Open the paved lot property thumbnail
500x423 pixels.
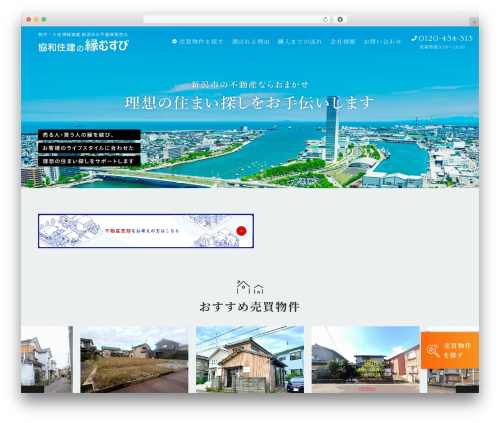pos(366,359)
